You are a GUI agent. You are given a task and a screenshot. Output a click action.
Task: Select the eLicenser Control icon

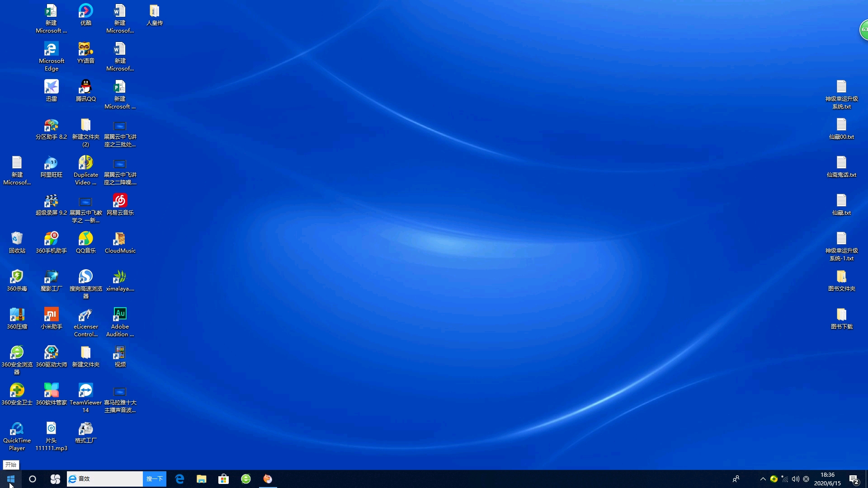(x=85, y=322)
